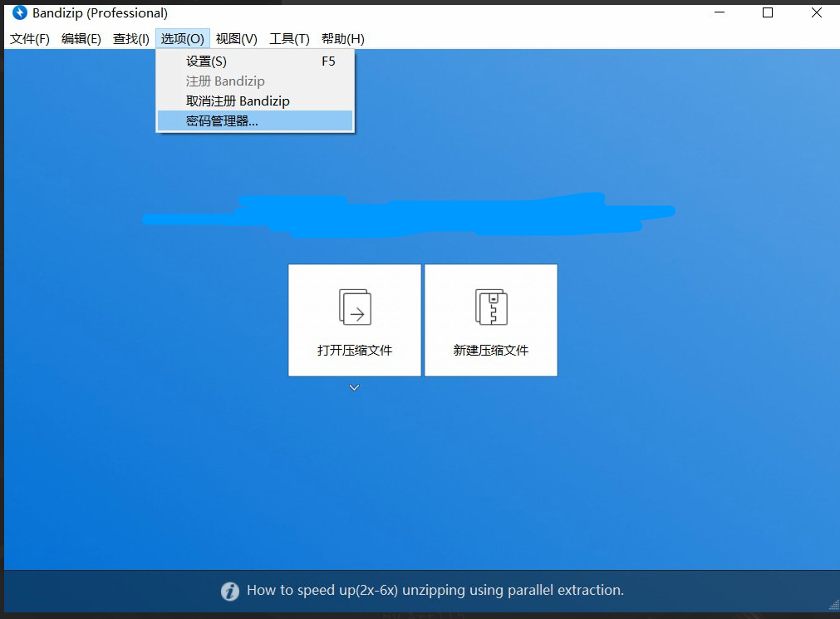
Task: Click the zipper archive icon for creating archives
Action: click(x=490, y=306)
